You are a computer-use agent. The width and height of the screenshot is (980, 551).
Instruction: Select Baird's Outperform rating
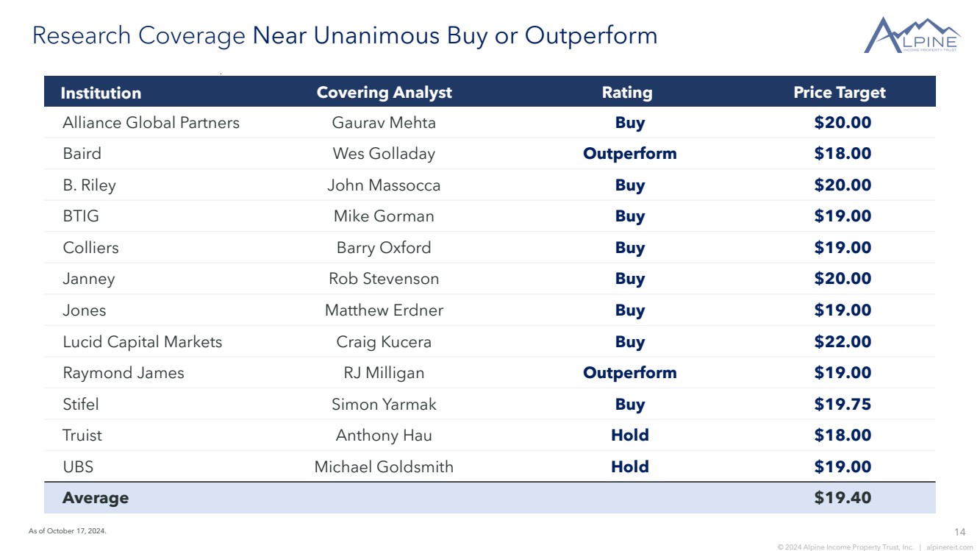pos(629,154)
